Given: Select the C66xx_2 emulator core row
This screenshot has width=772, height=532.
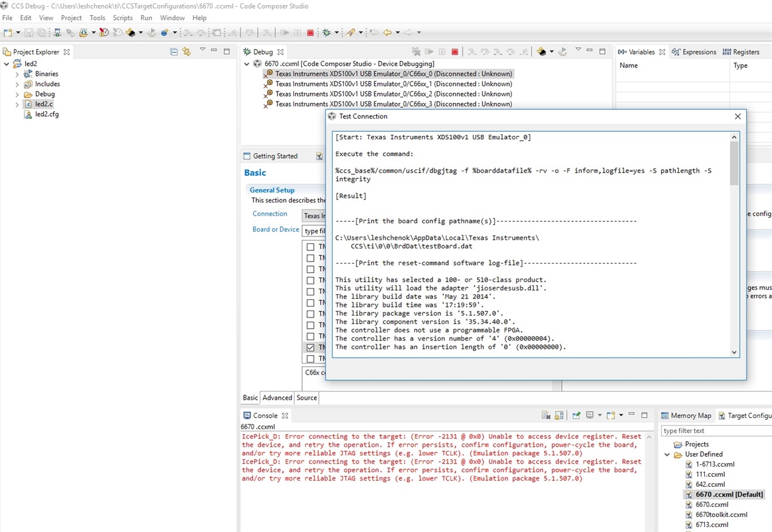Looking at the screenshot, I should point(388,94).
